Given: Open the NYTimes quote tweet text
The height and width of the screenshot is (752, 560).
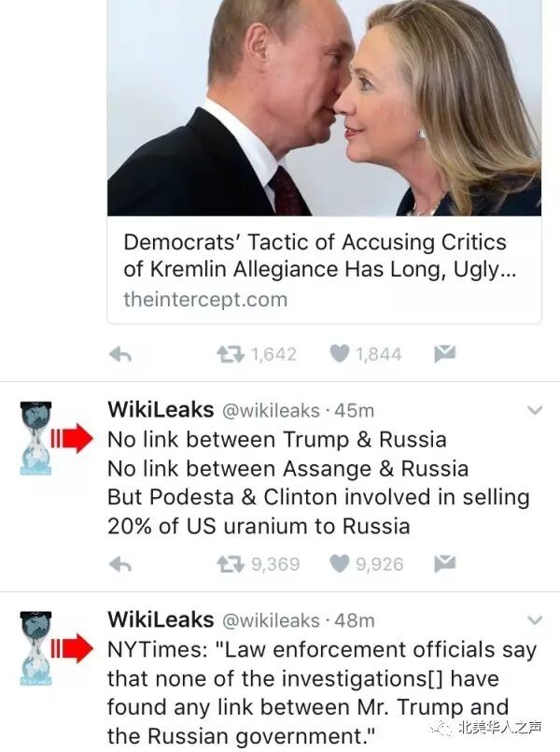Looking at the screenshot, I should pos(322,692).
